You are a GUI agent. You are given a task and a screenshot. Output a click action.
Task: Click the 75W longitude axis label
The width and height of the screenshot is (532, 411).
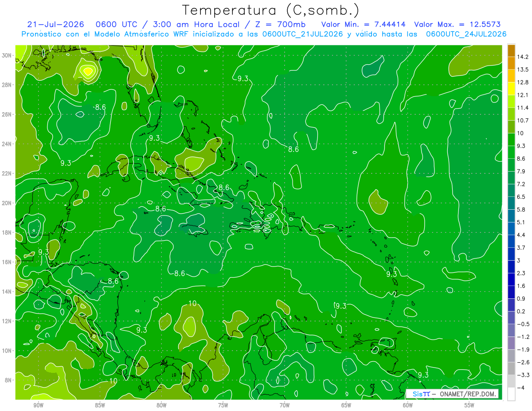coord(223,405)
